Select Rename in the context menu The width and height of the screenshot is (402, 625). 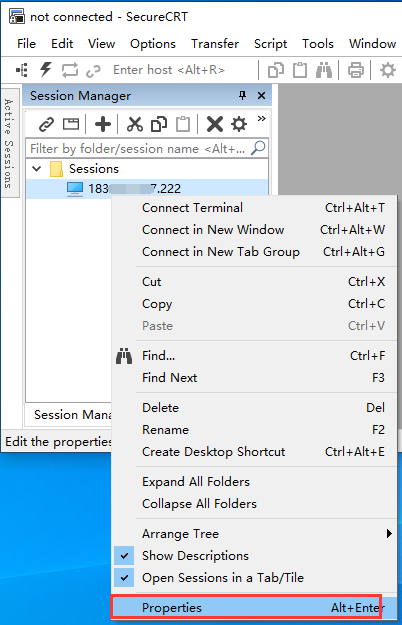[254, 430]
